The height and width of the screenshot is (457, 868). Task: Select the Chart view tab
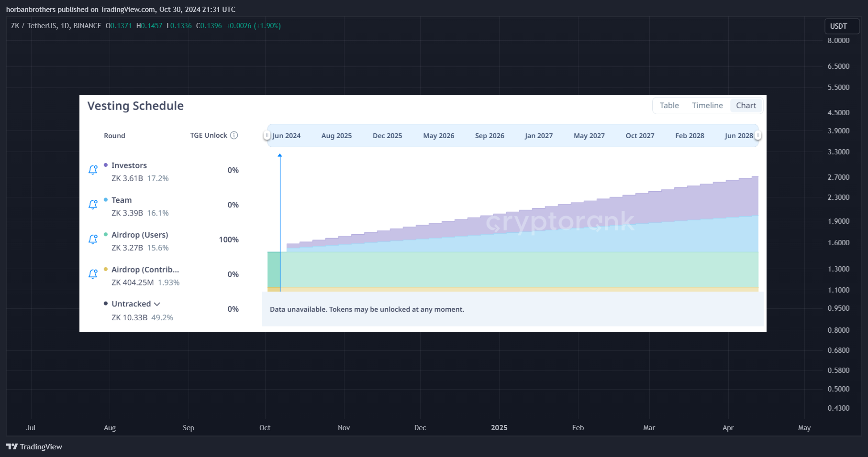(x=746, y=106)
